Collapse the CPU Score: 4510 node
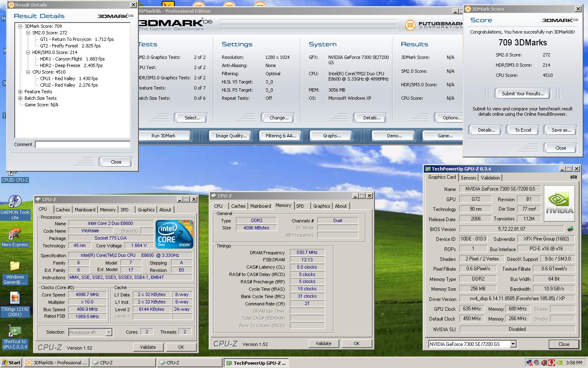The width and height of the screenshot is (588, 368). (x=28, y=72)
